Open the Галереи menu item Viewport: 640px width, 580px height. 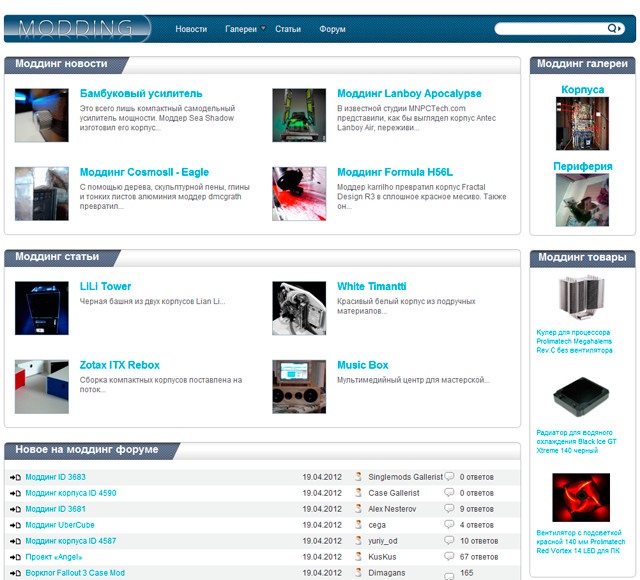[x=241, y=29]
